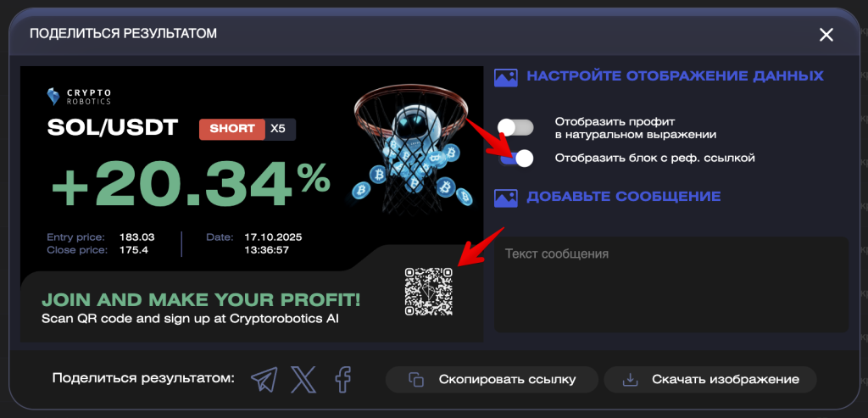The image size is (868, 418).
Task: Focus the "Текст сообщения" message field
Action: [x=671, y=285]
